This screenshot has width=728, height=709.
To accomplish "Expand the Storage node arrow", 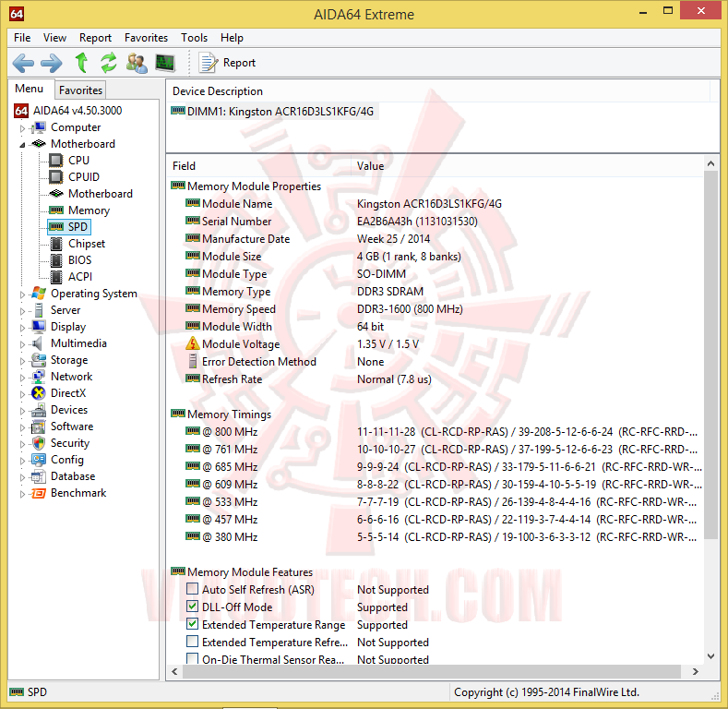I will coord(22,361).
